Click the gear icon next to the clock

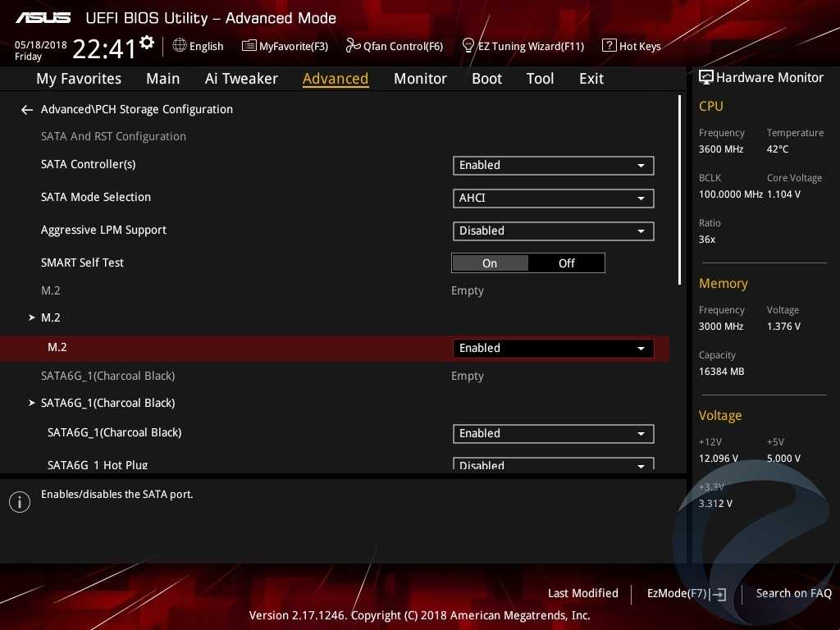point(147,43)
